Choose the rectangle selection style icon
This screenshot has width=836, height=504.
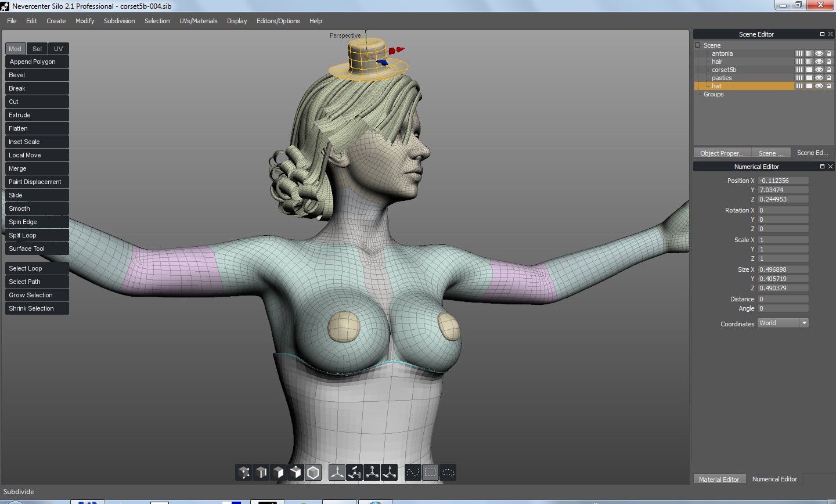(430, 473)
